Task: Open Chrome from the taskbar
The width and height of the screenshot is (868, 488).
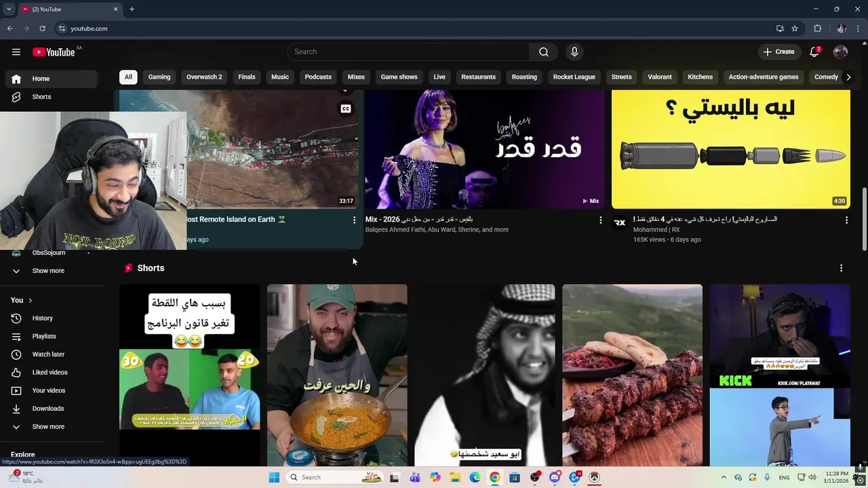Action: pos(494,477)
